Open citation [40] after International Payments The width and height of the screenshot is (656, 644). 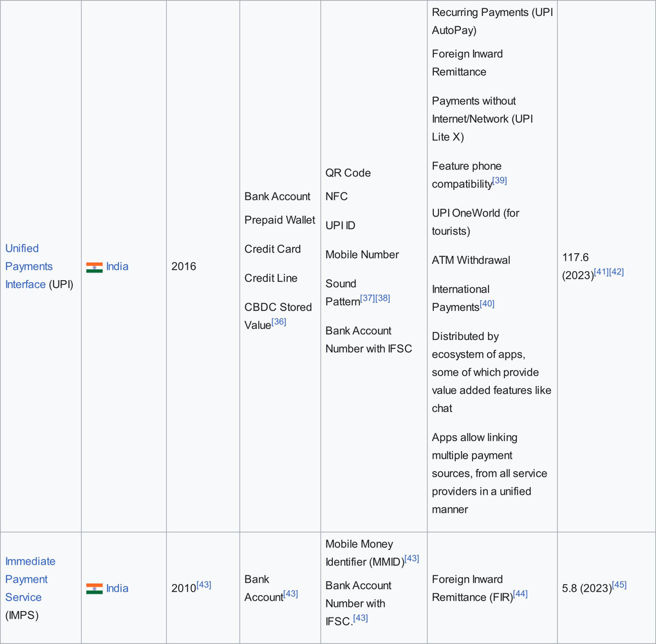tap(487, 303)
